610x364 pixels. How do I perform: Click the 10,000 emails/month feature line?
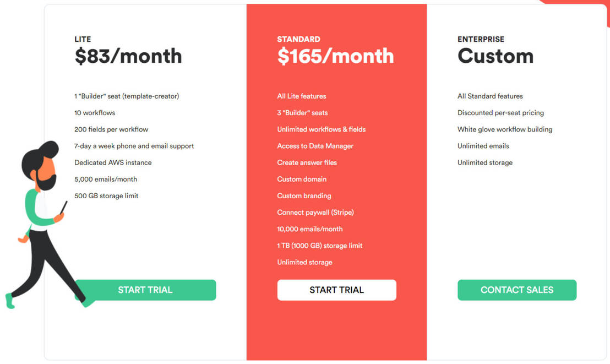coord(310,229)
